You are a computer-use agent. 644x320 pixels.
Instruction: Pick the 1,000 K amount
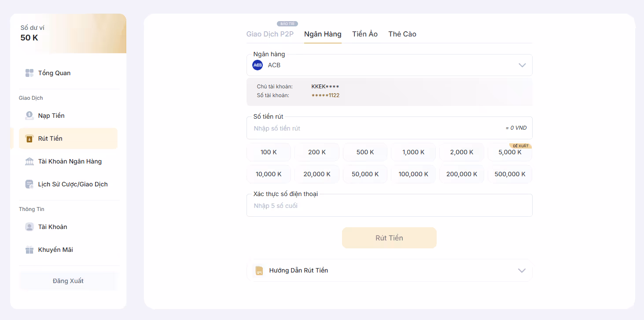point(413,152)
